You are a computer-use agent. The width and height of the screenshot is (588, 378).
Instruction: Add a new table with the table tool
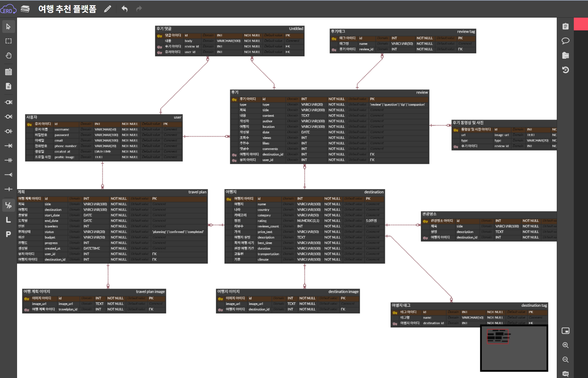[9, 72]
